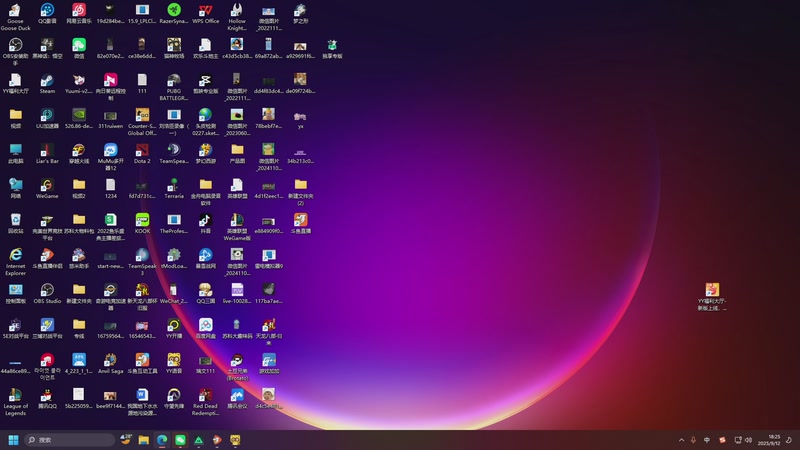Open the Recycle Bin icon

coord(15,223)
